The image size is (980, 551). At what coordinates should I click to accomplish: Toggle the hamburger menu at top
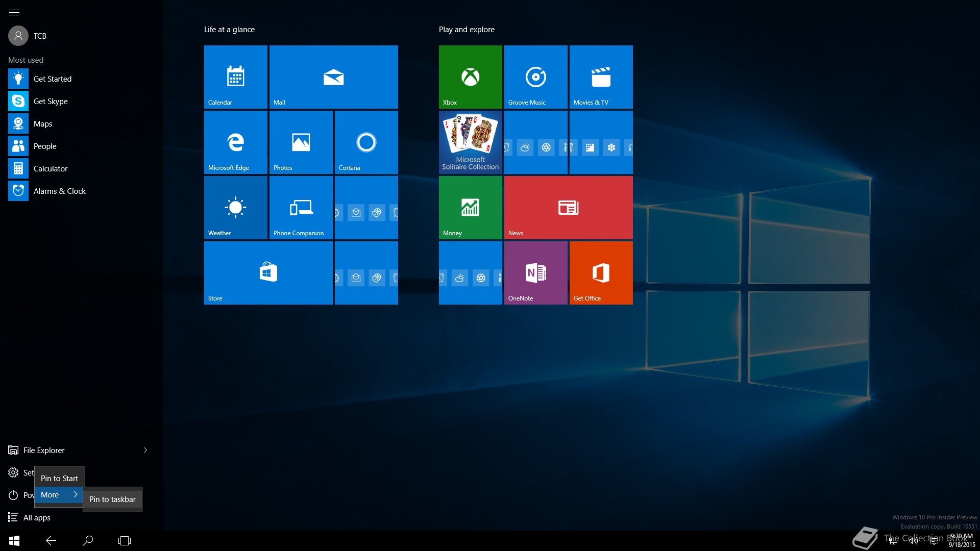(14, 12)
